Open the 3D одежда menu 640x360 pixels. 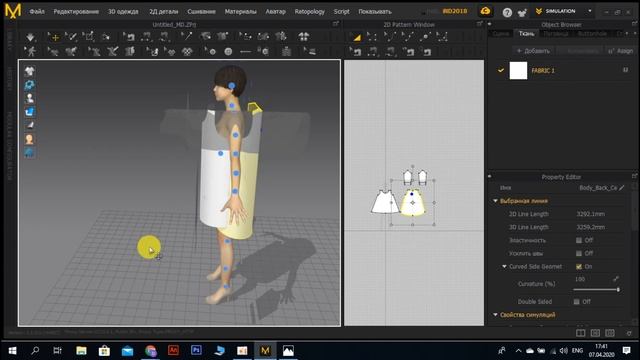click(123, 11)
